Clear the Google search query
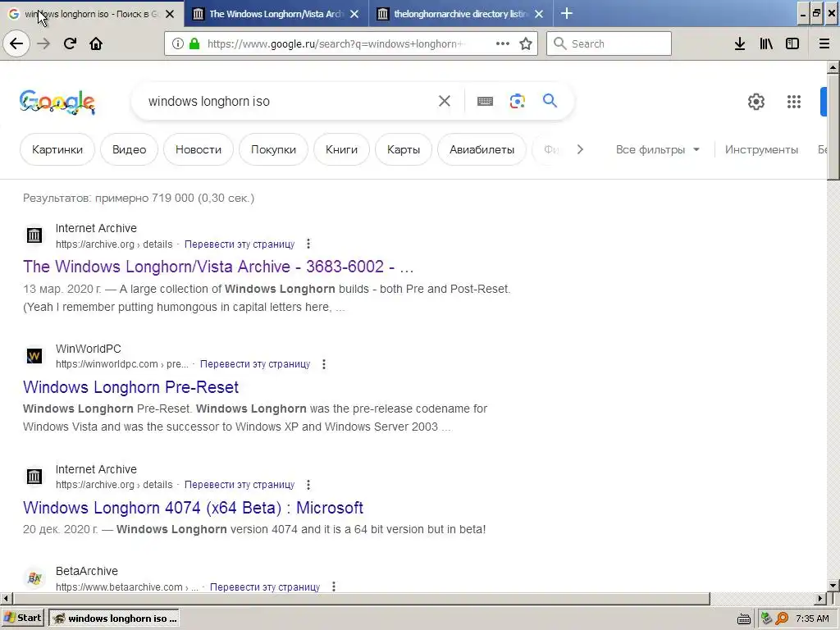The image size is (840, 630). [444, 101]
